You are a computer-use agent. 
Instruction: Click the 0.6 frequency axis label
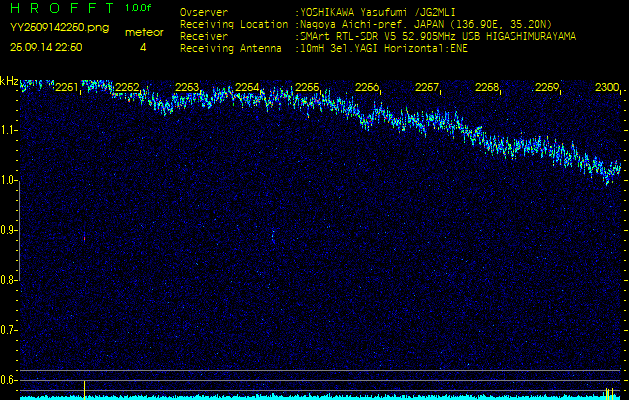[9, 380]
